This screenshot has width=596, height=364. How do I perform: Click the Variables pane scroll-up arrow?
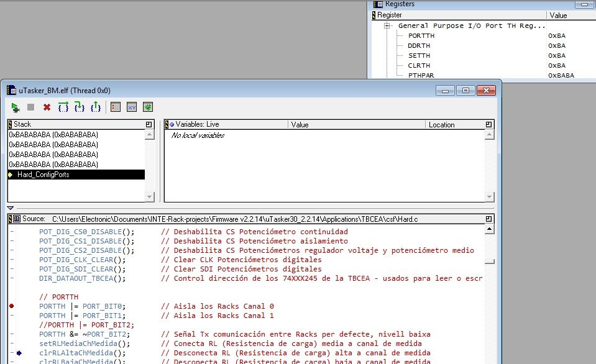coord(490,135)
